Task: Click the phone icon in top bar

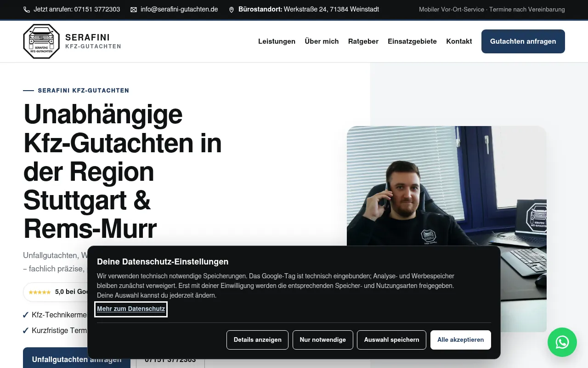Action: tap(27, 9)
